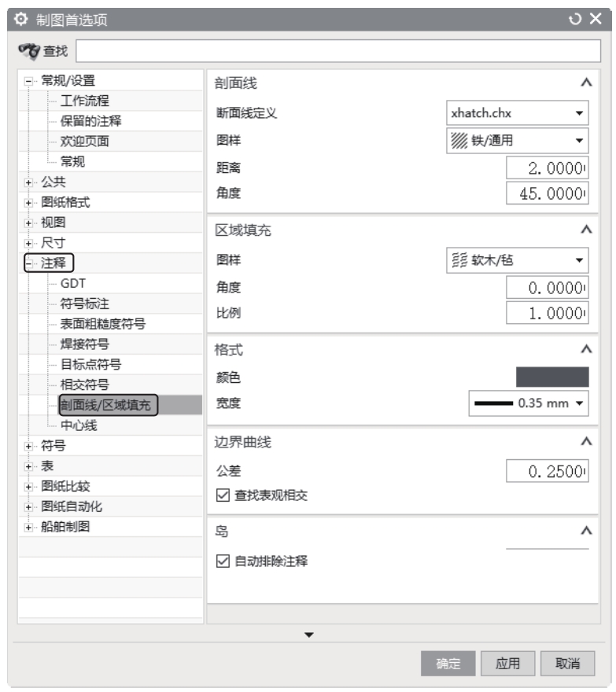Image resolution: width=616 pixels, height=692 pixels.
Task: Click the bottom expand arrow
Action: click(308, 635)
